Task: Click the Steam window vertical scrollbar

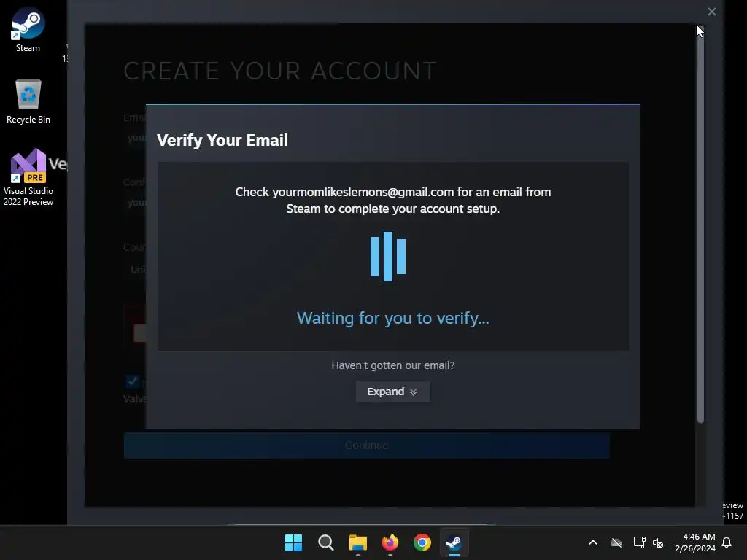Action: point(700,224)
